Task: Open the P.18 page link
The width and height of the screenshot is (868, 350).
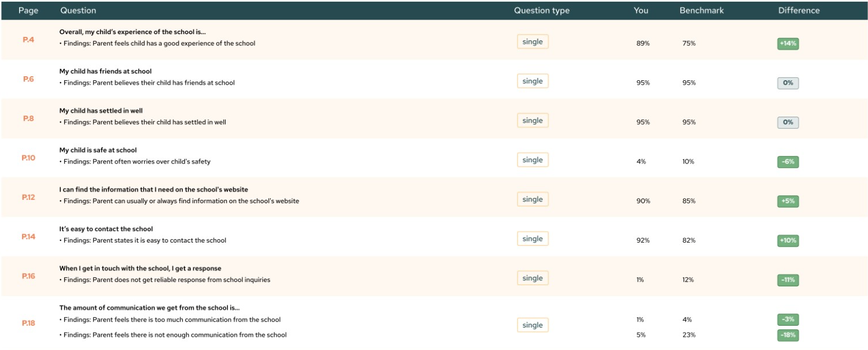Action: [28, 323]
